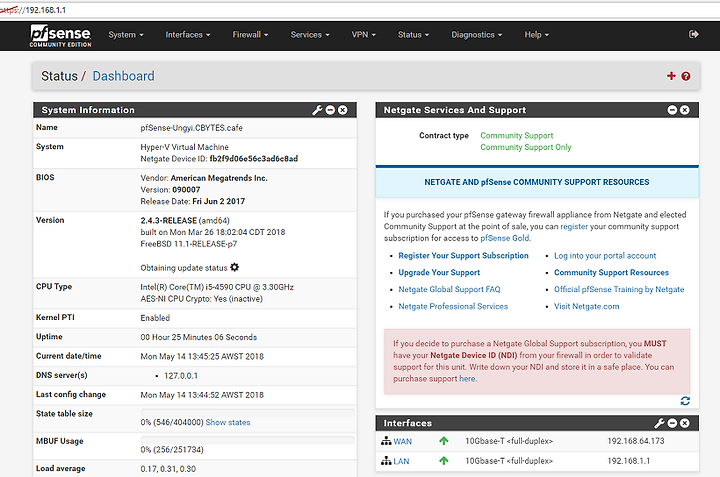Viewport: 720px width, 477px height.
Task: Close the Netgate Services And Support widget
Action: click(x=685, y=110)
